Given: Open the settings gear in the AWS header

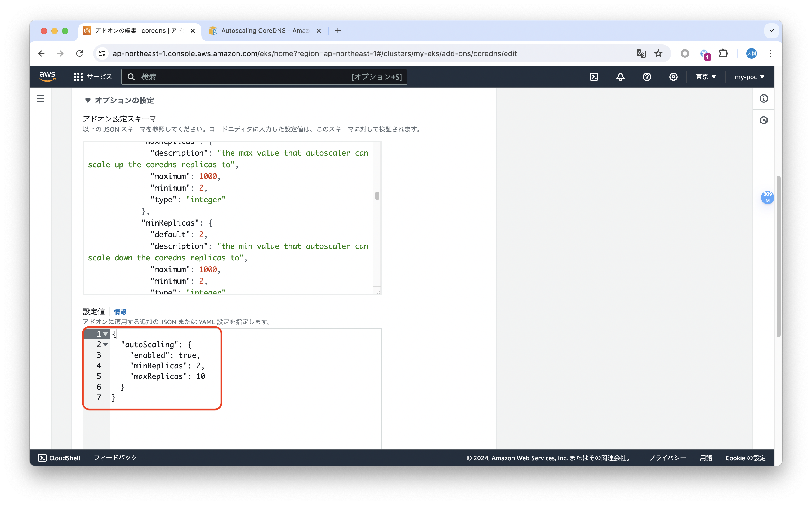Looking at the screenshot, I should 673,77.
